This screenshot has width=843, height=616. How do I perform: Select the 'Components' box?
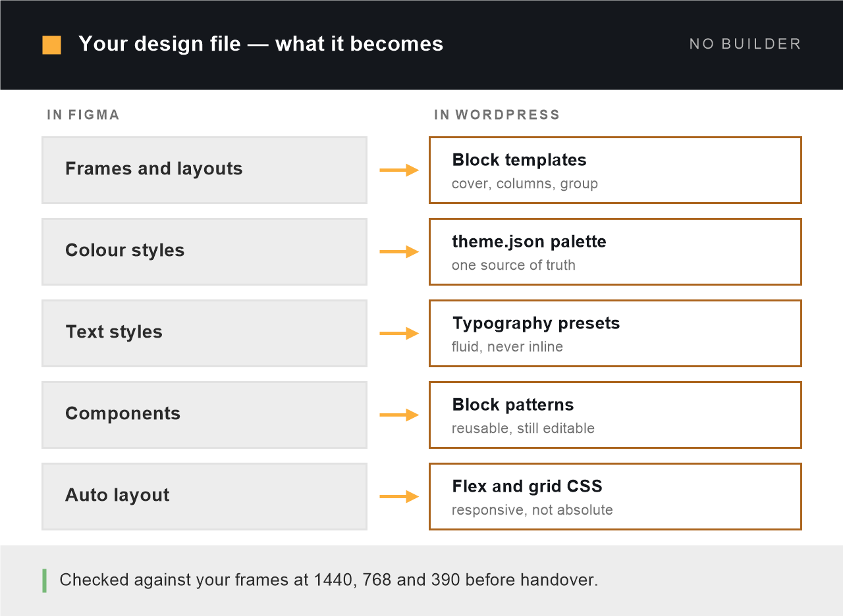click(204, 415)
